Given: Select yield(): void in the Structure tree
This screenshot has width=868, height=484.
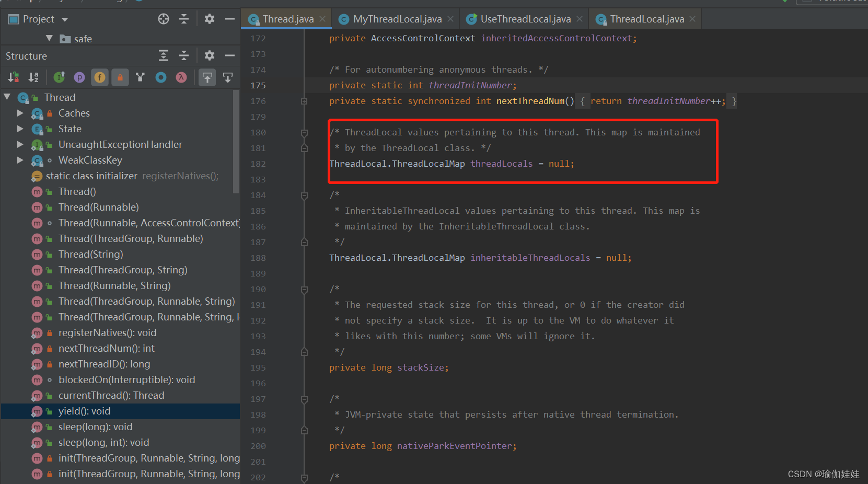Looking at the screenshot, I should click(85, 411).
